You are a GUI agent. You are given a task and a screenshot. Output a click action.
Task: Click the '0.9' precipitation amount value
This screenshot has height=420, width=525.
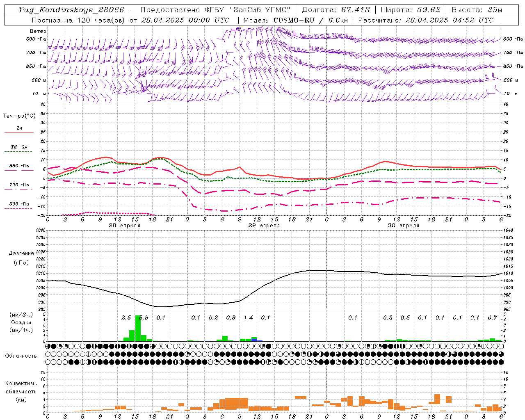(231, 318)
